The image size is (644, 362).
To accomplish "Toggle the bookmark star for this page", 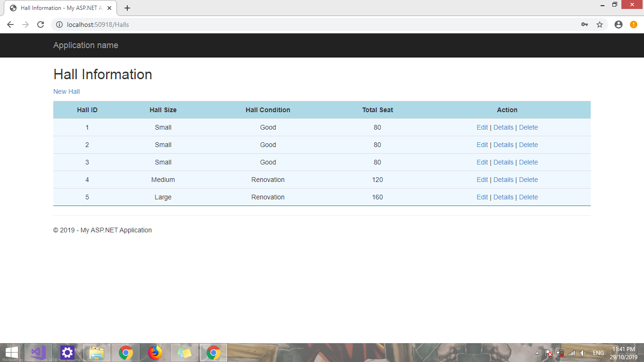I will click(x=600, y=24).
